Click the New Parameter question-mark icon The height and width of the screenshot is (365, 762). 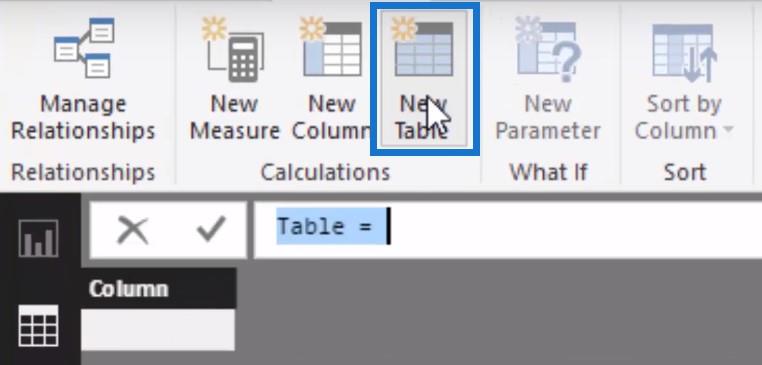[548, 49]
